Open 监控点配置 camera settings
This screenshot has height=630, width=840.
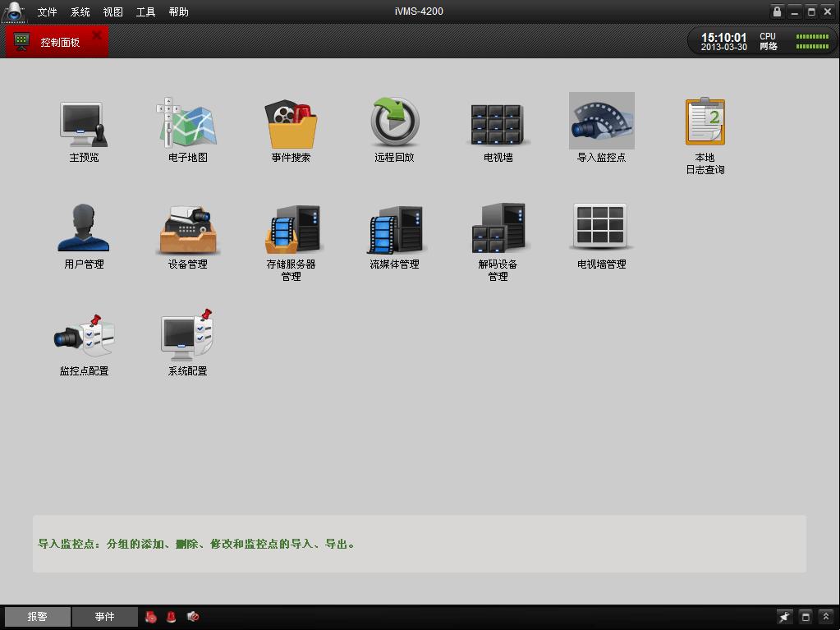[x=84, y=337]
